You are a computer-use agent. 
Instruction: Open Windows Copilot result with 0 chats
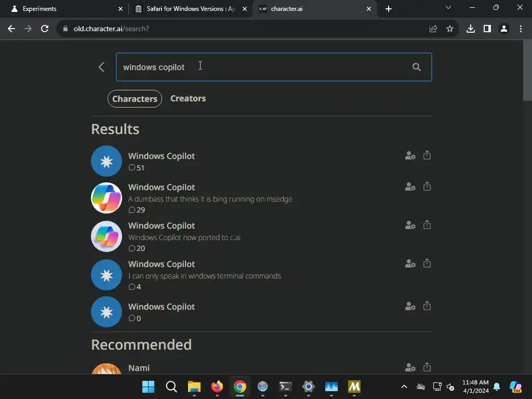point(261,312)
